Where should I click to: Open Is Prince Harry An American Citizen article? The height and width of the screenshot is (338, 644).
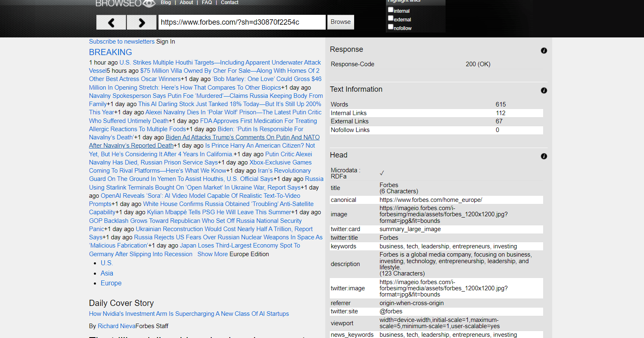pos(260,146)
